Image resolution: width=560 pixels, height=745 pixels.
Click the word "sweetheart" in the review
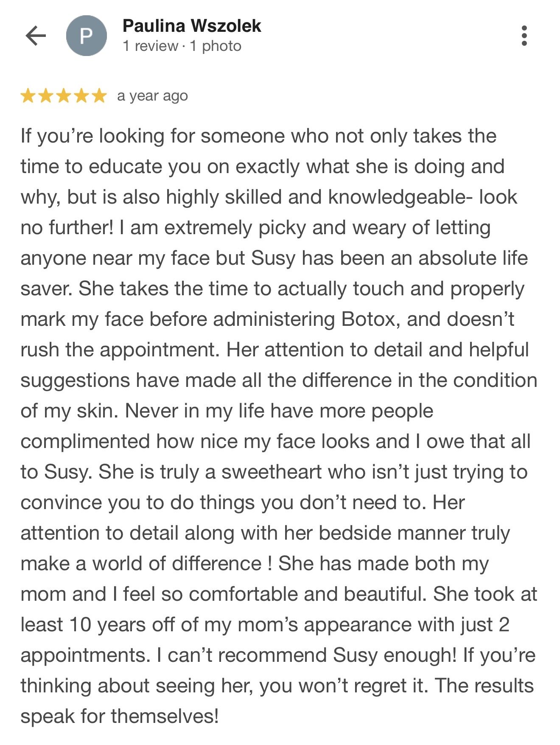click(272, 472)
